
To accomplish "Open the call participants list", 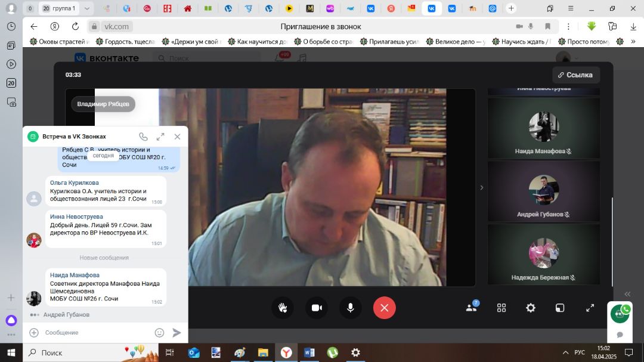I will pos(472,307).
